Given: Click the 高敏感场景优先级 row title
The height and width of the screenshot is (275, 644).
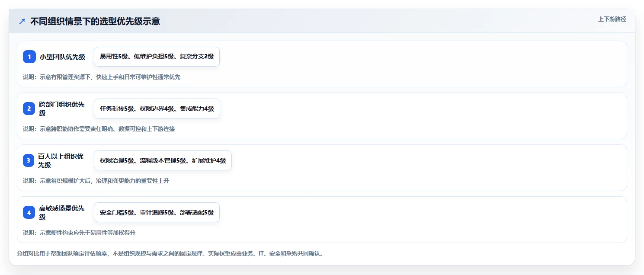Looking at the screenshot, I should coord(62,212).
